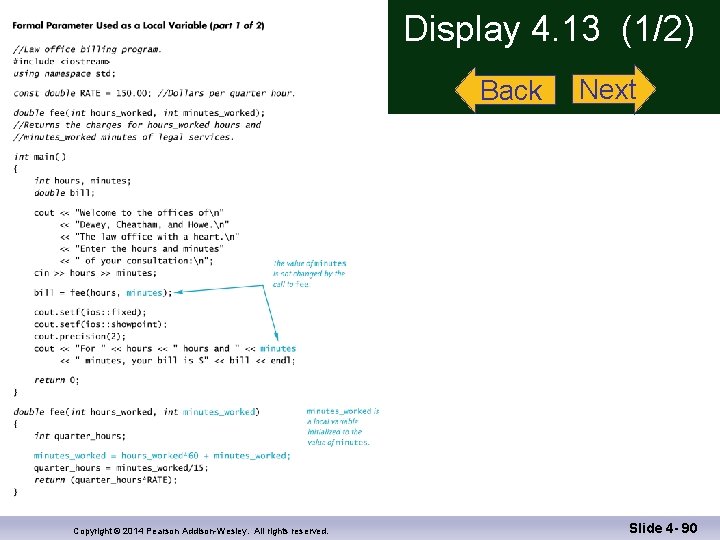Click 'cin >> hours >> minutes;' line
720x540 pixels.
coord(96,273)
